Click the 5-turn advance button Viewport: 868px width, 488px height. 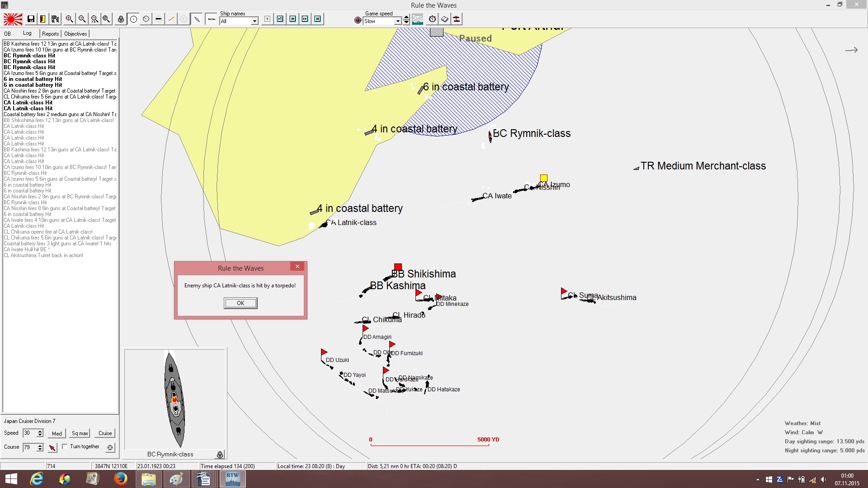point(280,19)
